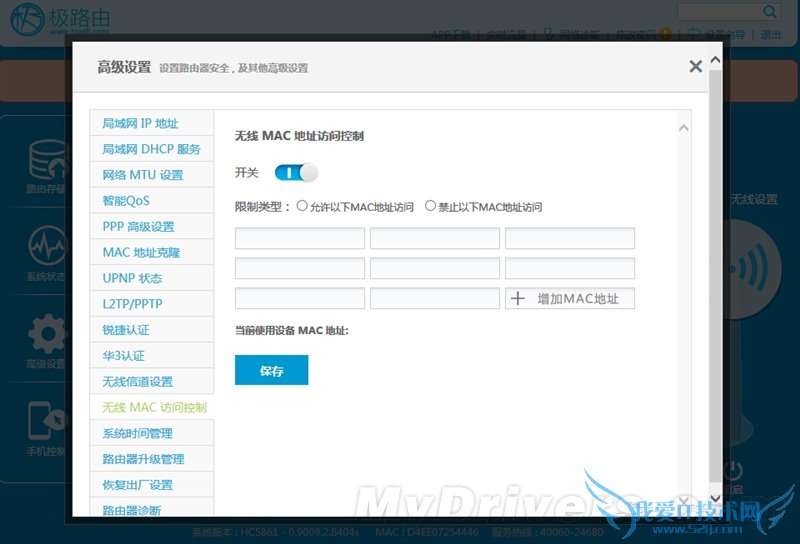Click the search magnifier icon at top
This screenshot has width=800, height=544.
click(769, 12)
